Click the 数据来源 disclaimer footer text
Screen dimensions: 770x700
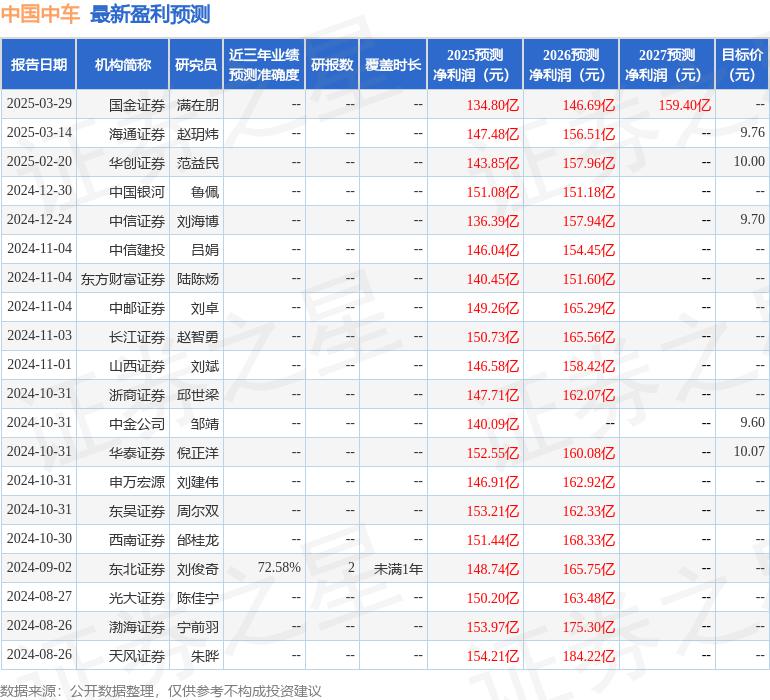pos(161,691)
